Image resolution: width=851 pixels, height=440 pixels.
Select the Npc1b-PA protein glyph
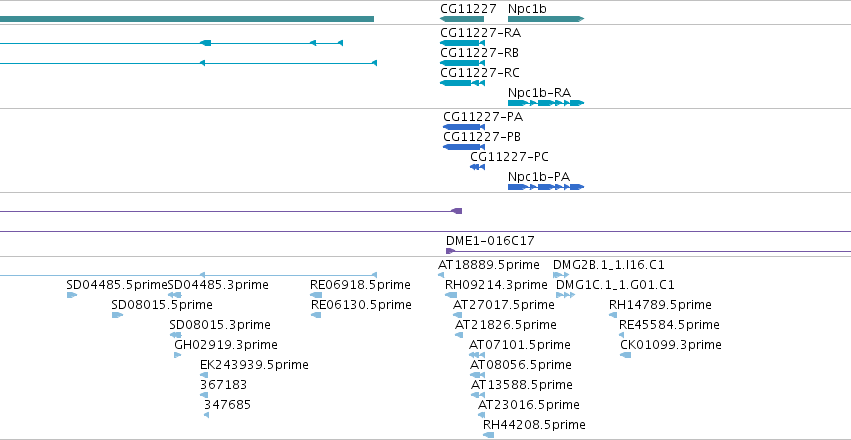pyautogui.click(x=546, y=187)
